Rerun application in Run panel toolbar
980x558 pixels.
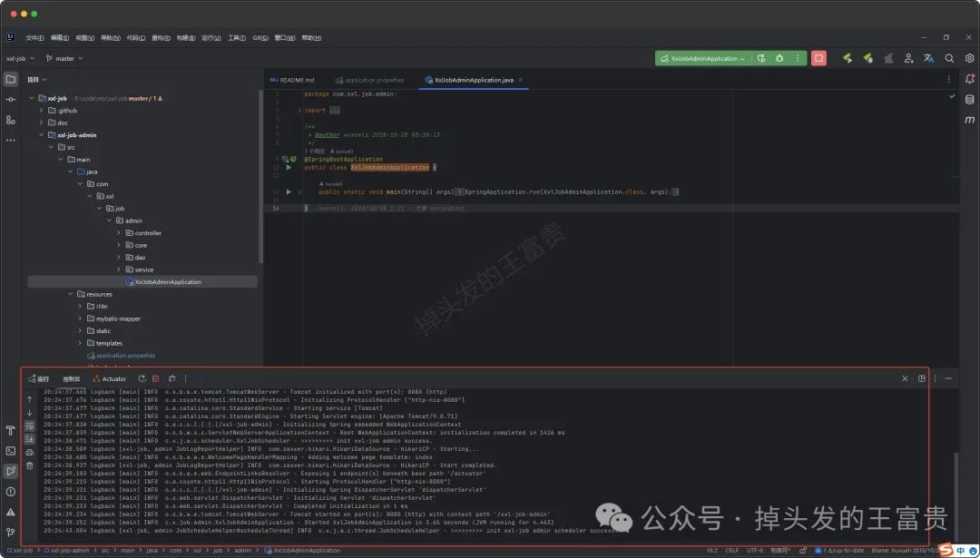coord(142,378)
